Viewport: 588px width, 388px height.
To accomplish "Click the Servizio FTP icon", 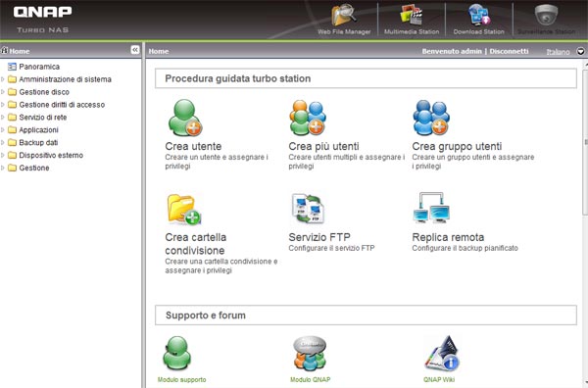I will 308,209.
